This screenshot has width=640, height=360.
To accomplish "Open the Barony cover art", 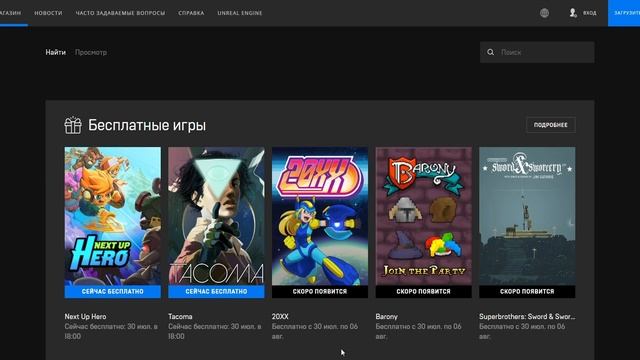I will (424, 216).
